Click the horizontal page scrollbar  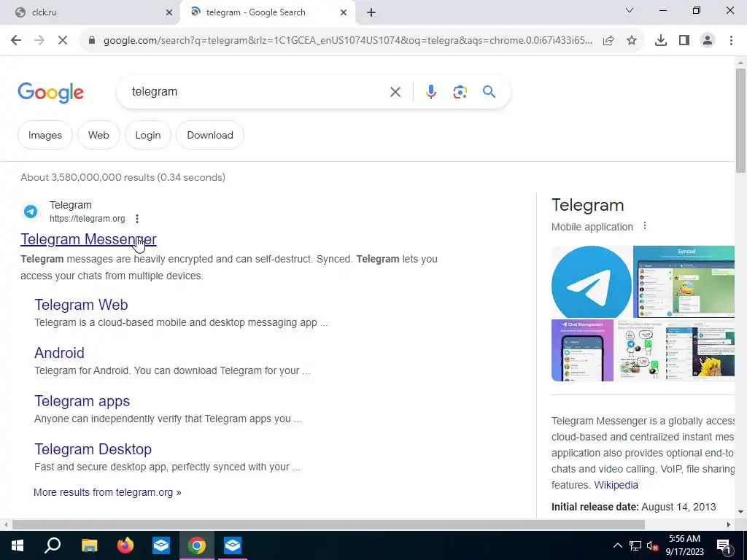(x=328, y=524)
